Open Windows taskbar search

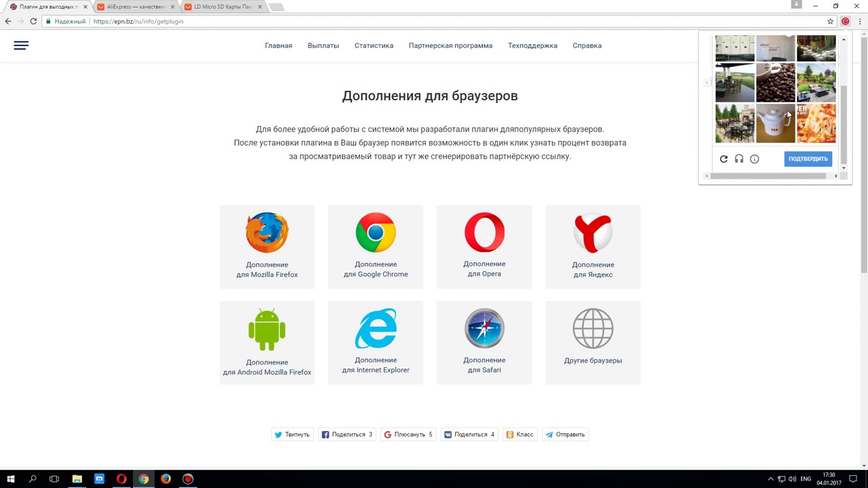[33, 479]
